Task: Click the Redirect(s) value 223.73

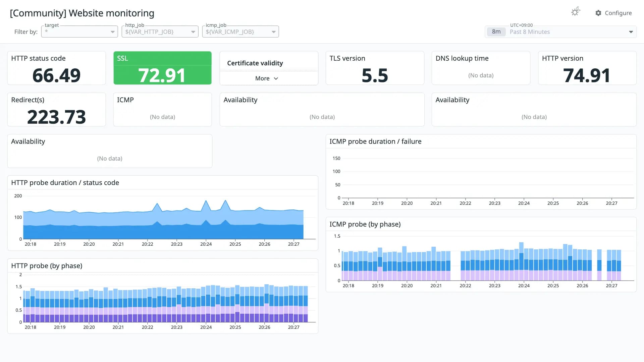Action: tap(56, 117)
